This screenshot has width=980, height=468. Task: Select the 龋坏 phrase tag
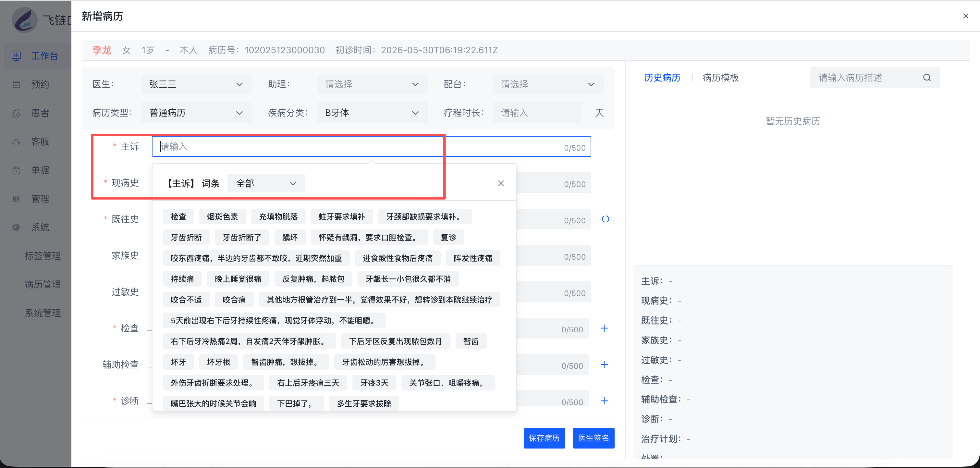point(290,238)
